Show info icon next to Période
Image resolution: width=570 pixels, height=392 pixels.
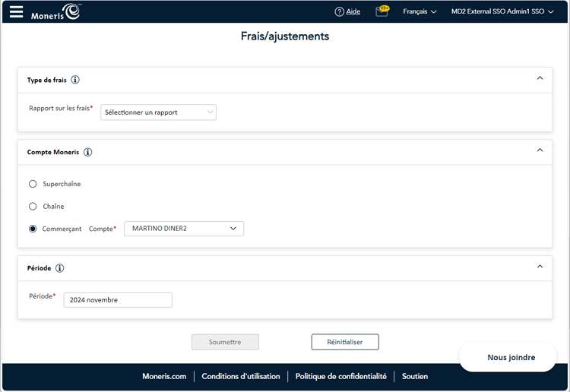coord(60,268)
